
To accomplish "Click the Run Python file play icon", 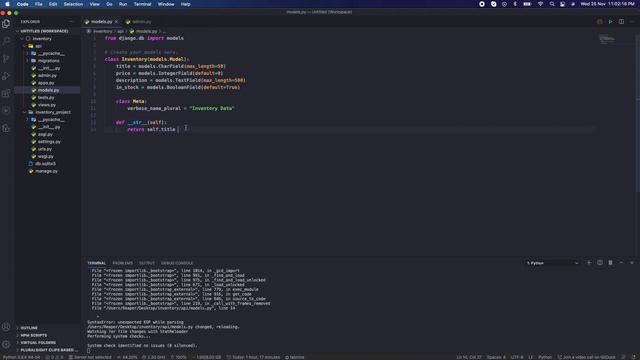I will [610, 22].
